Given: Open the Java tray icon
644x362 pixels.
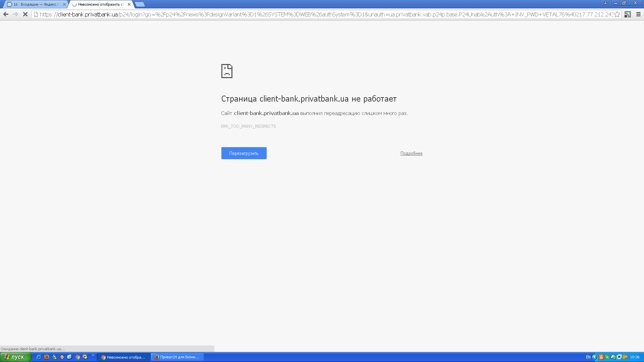Looking at the screenshot, I should 601,357.
